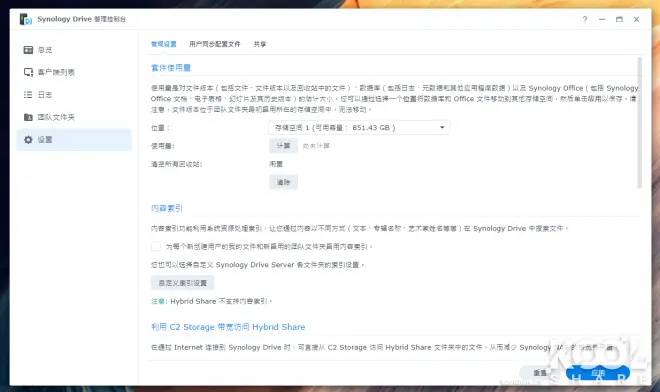Open the 日志 log list icon
Viewport: 660px width, 392px height.
pos(28,95)
